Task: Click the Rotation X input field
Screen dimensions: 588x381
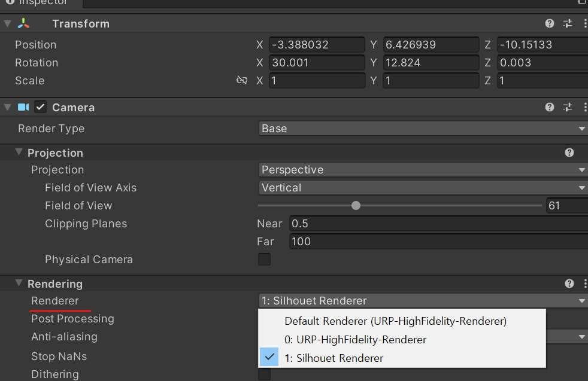Action: coord(317,63)
